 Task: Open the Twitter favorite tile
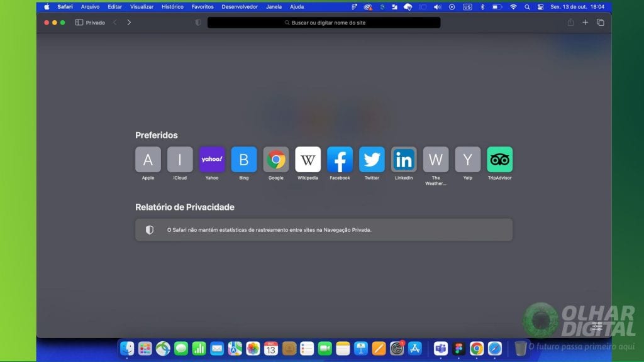[372, 159]
